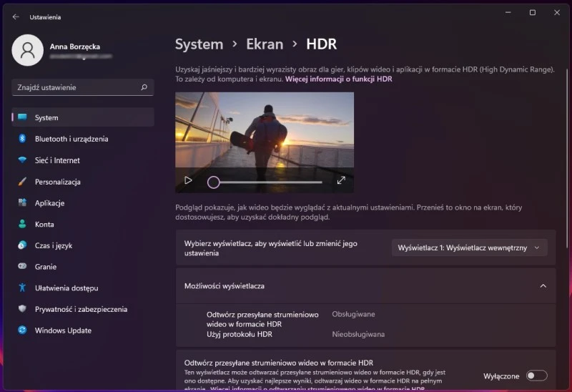Image resolution: width=572 pixels, height=392 pixels.
Task: Click the Ułatwienia dostępu accessibility icon
Action: click(x=22, y=288)
